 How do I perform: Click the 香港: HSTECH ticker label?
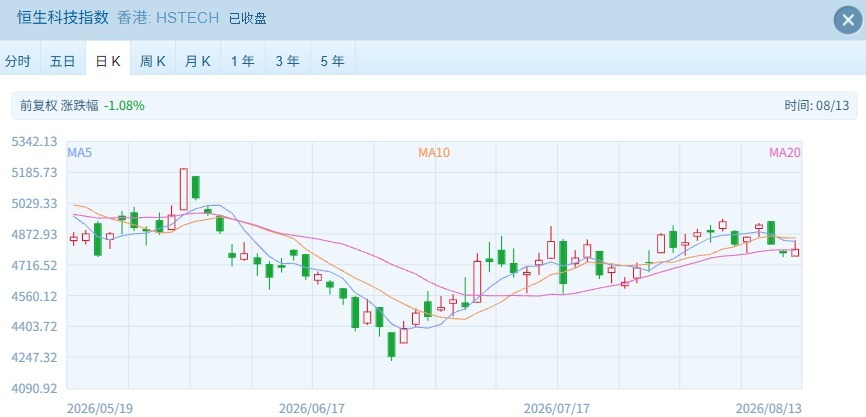(168, 18)
